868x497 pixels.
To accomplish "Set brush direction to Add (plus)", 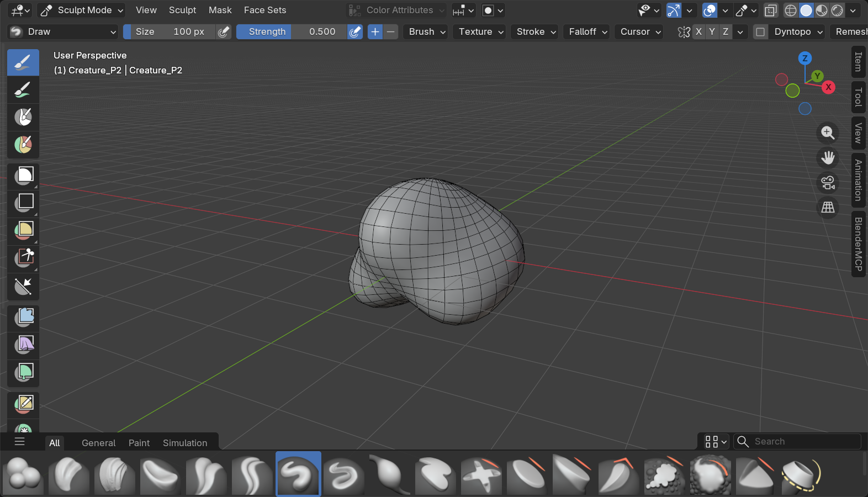I will [x=375, y=32].
